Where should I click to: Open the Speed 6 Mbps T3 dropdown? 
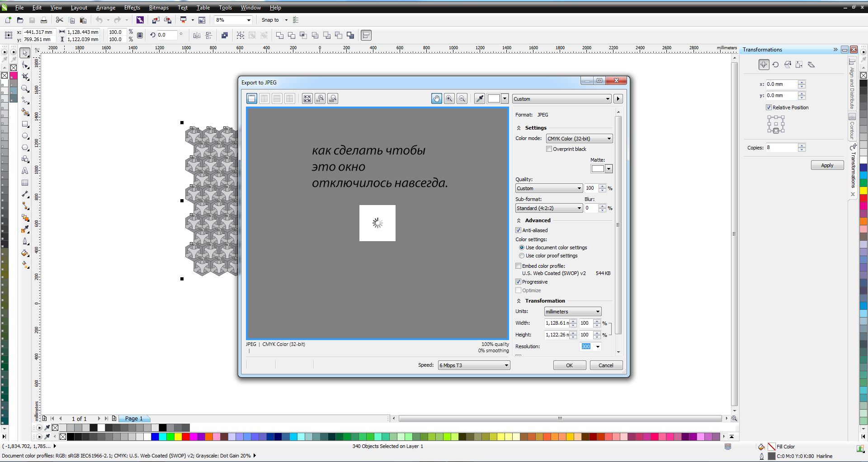click(x=474, y=365)
